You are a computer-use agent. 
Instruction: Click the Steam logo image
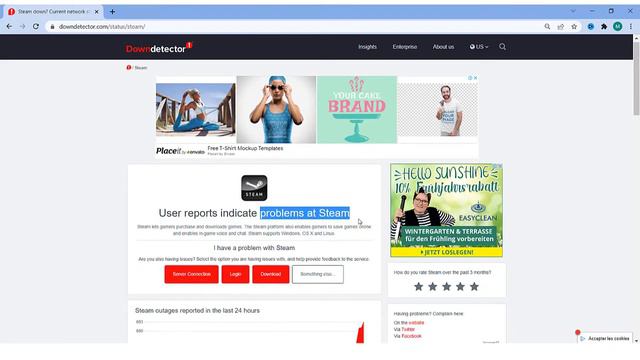click(x=254, y=188)
